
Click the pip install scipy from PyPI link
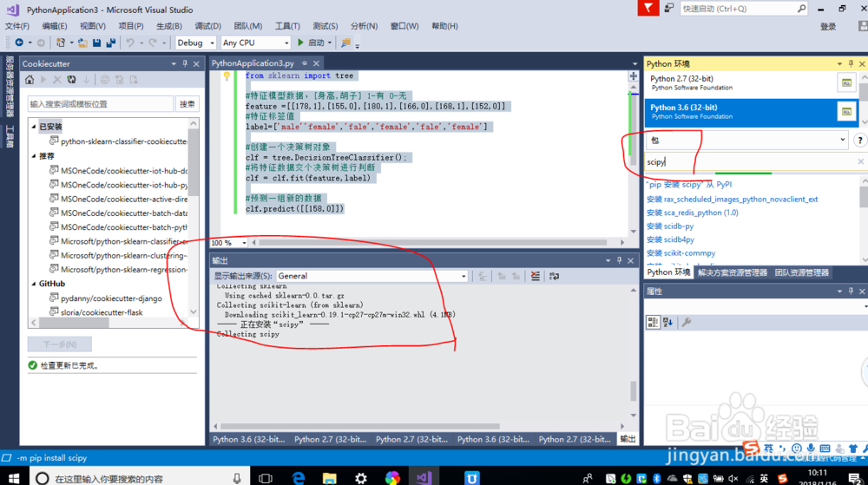[688, 184]
